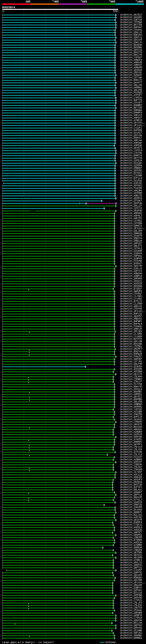Viewport: 146px width, 644px height.
Task: Select hit label UniRef100_Q53P96
Action: (131, 211)
